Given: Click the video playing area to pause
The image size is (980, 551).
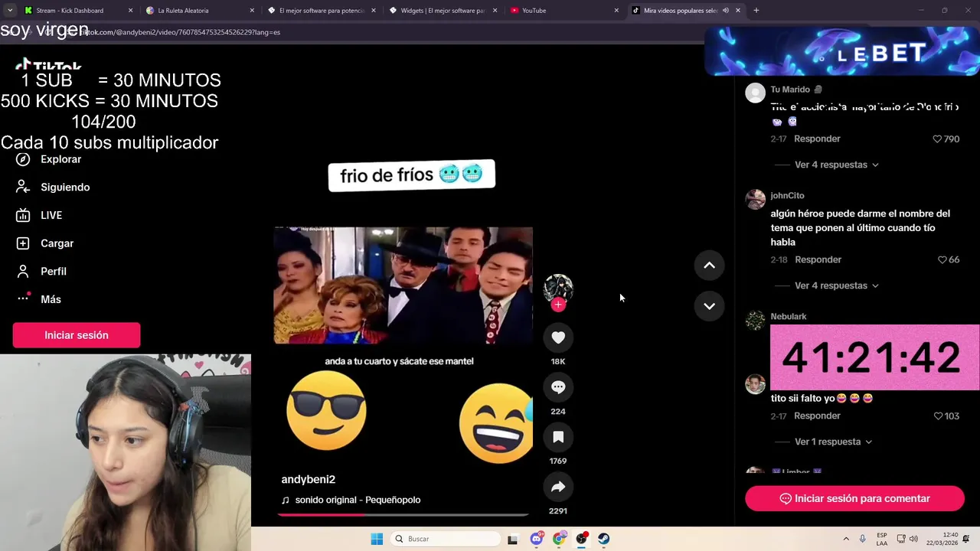Looking at the screenshot, I should tap(403, 285).
